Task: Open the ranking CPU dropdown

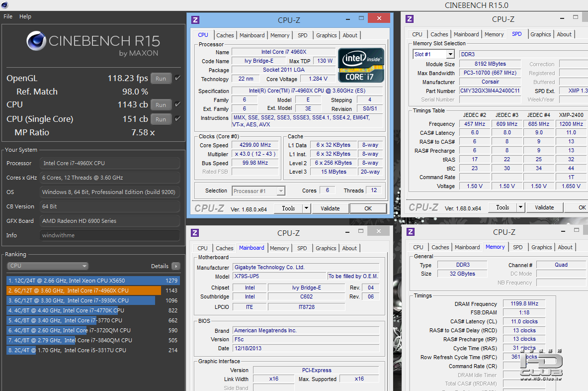Action: tap(48, 266)
